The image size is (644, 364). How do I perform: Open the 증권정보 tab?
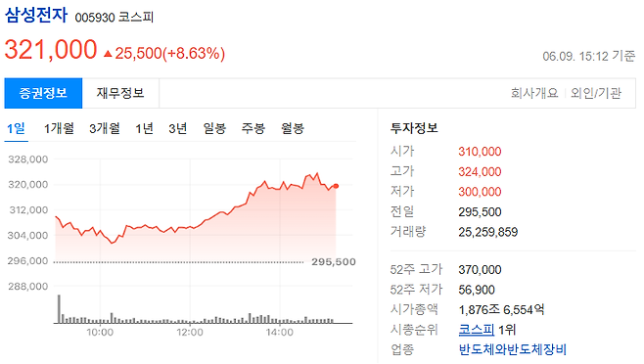[x=43, y=93]
